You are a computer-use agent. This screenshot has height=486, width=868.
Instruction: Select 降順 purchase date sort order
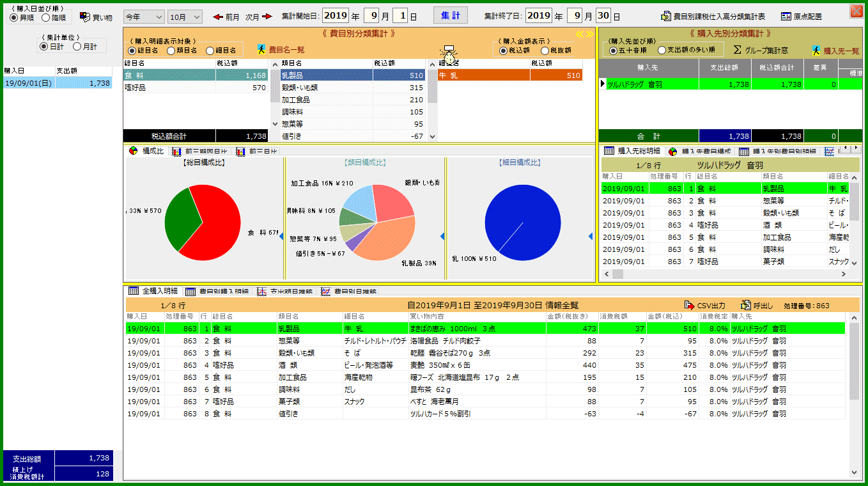pyautogui.click(x=46, y=18)
